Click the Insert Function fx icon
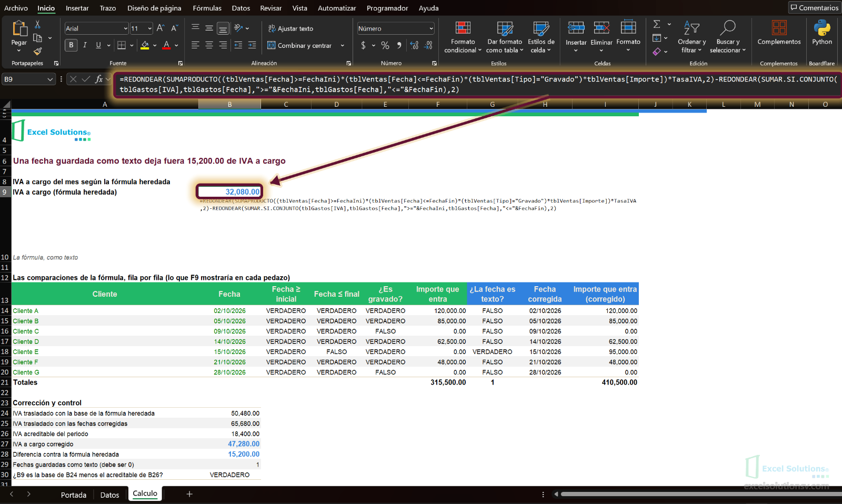 [x=98, y=79]
